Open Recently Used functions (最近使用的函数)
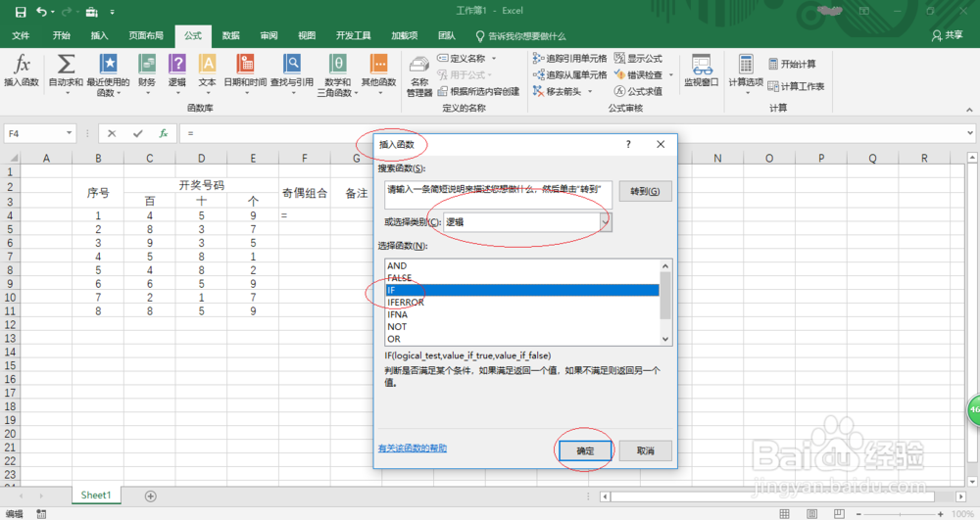The height and width of the screenshot is (520, 980). pos(108,74)
